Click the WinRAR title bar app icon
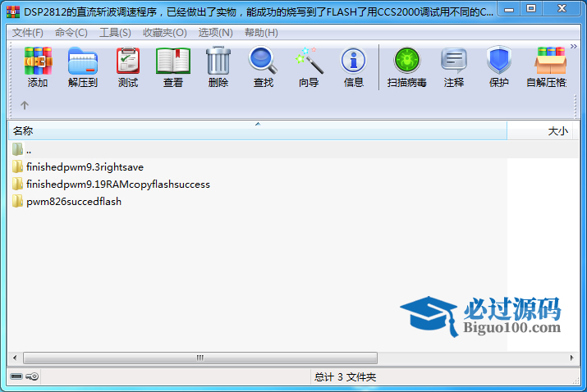 tap(13, 11)
